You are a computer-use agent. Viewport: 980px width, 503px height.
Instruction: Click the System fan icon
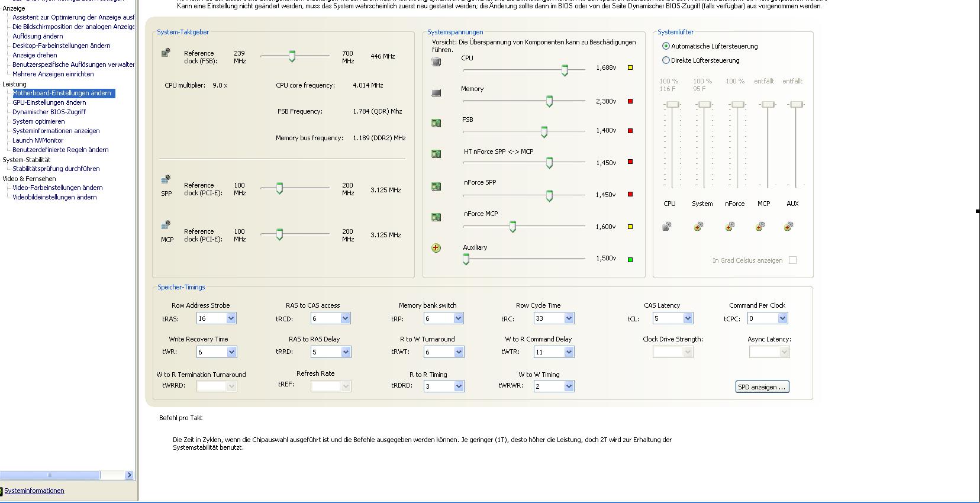pyautogui.click(x=699, y=226)
